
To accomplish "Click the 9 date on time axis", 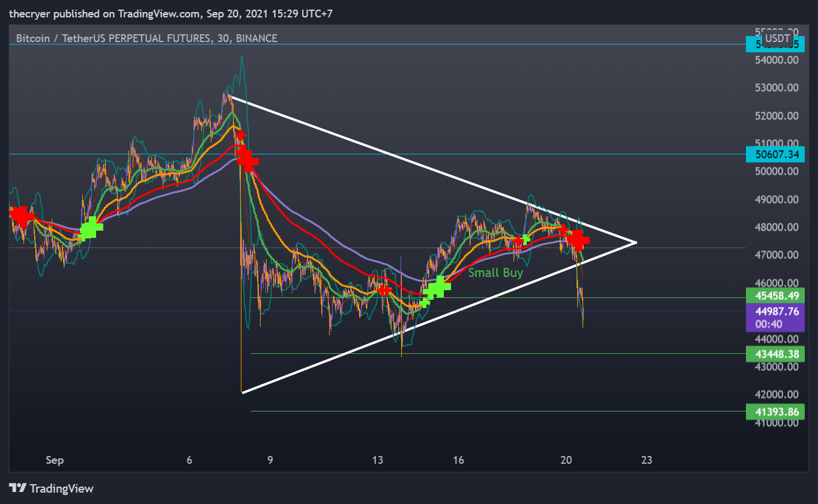I will pos(270,461).
